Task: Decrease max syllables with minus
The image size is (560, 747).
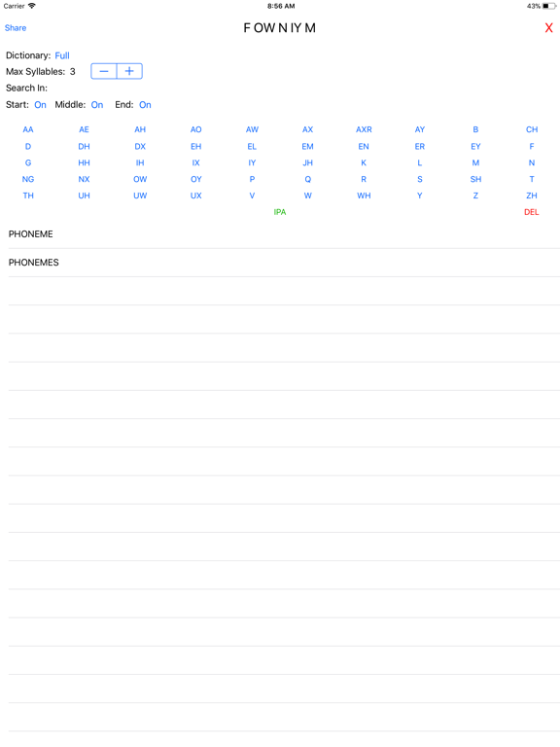Action: tap(104, 71)
